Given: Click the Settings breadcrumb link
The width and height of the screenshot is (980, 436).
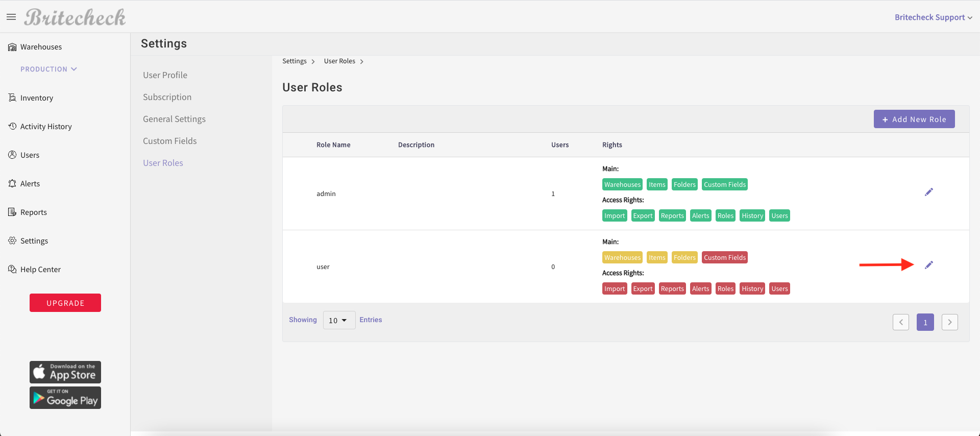Looking at the screenshot, I should [295, 61].
